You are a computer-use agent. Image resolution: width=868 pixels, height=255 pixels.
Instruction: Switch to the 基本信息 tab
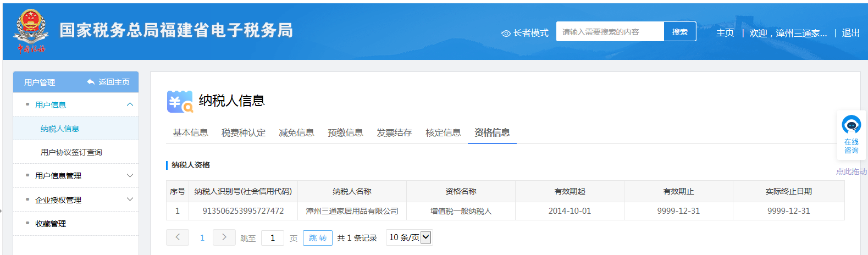[190, 133]
